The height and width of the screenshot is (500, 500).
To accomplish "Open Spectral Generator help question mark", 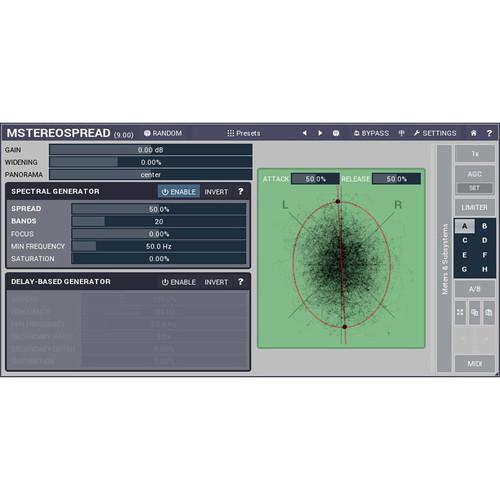I will click(241, 191).
